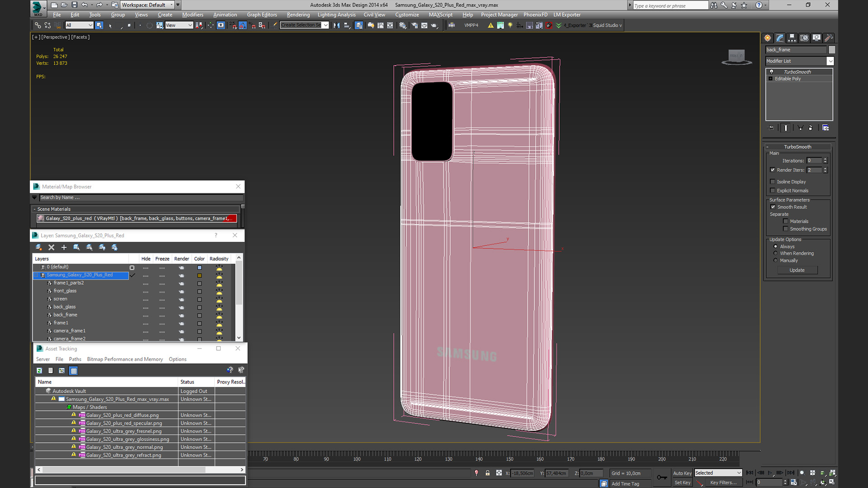Open the Rendering menu
The height and width of the screenshot is (488, 868).
point(298,15)
